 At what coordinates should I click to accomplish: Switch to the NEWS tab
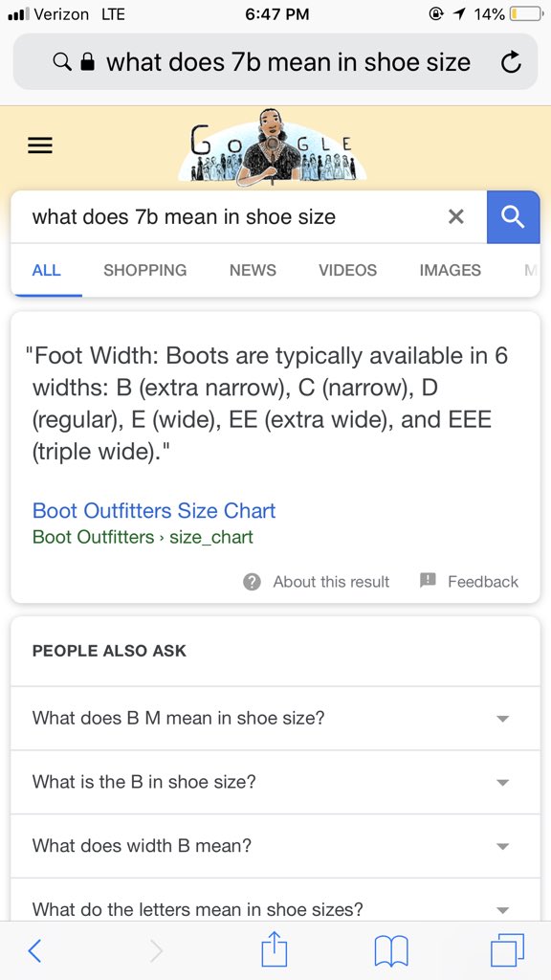pos(253,270)
